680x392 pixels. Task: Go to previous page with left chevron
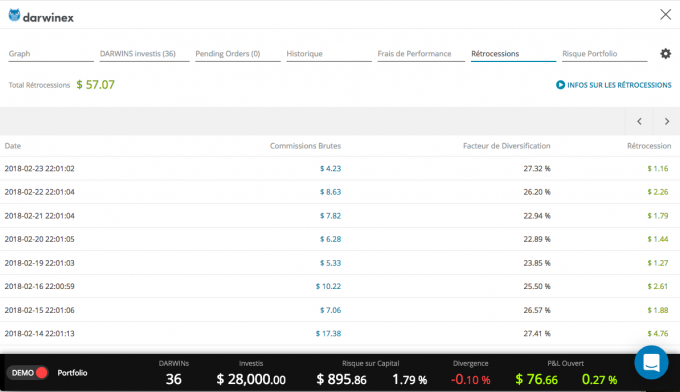point(639,121)
